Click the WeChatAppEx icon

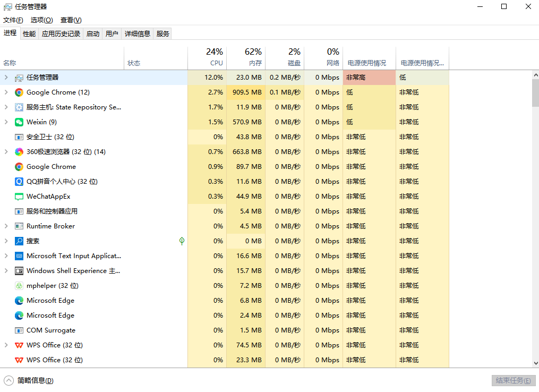(x=19, y=197)
